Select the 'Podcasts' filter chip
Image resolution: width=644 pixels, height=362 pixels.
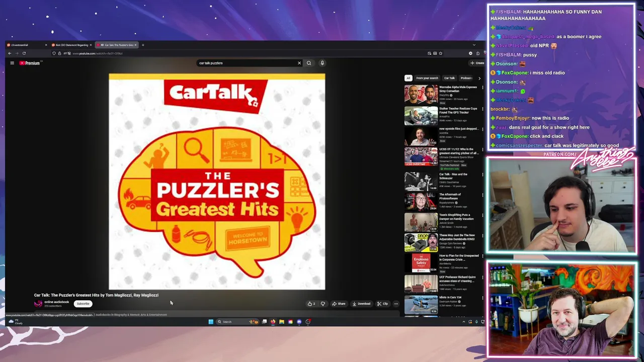(466, 78)
